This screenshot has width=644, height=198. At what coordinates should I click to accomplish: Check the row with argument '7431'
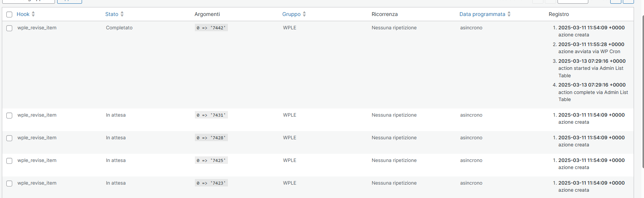(x=9, y=116)
